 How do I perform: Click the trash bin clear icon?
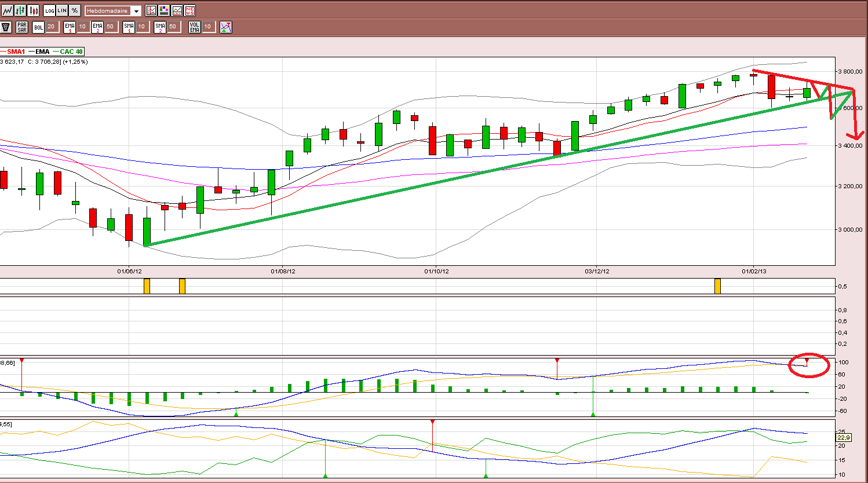click(x=6, y=27)
